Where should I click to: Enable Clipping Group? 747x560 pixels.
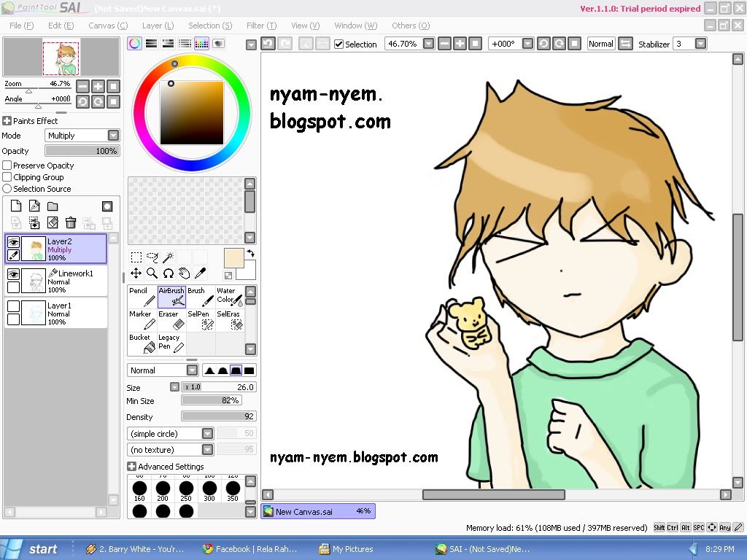[x=7, y=177]
